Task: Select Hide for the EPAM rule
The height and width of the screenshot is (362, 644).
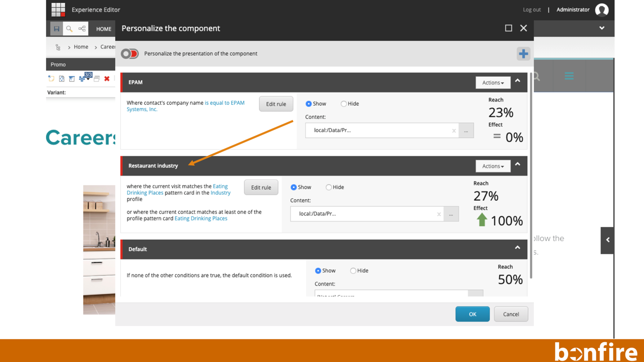Action: (x=343, y=104)
